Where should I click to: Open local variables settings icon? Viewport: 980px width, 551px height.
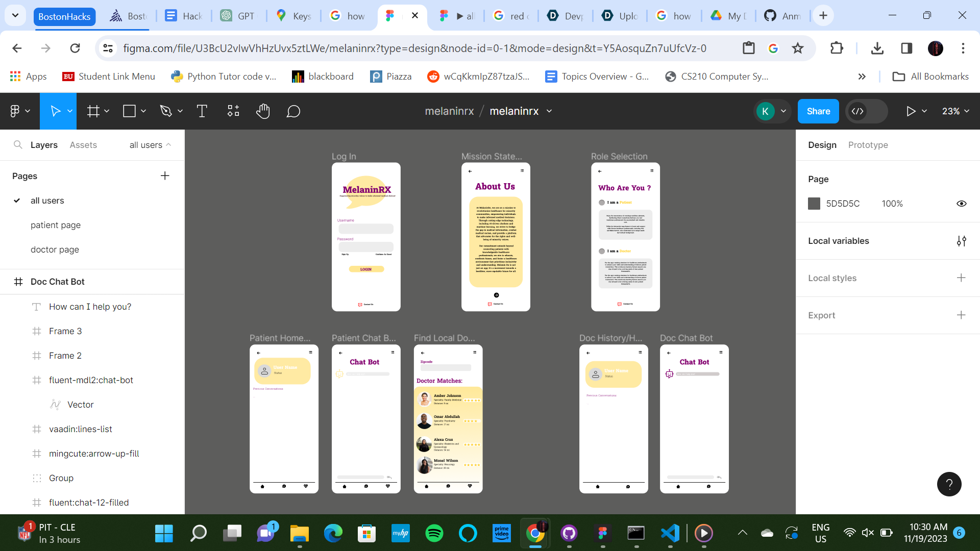point(961,241)
